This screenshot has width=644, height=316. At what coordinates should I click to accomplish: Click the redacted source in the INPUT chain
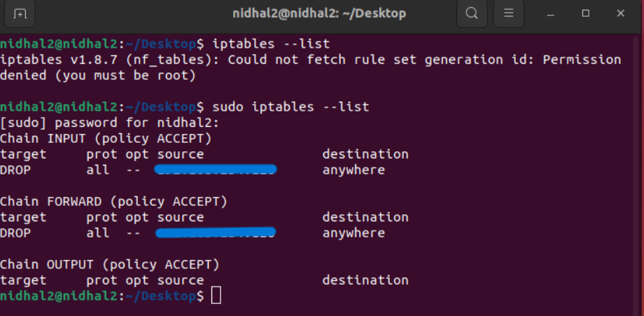[216, 170]
